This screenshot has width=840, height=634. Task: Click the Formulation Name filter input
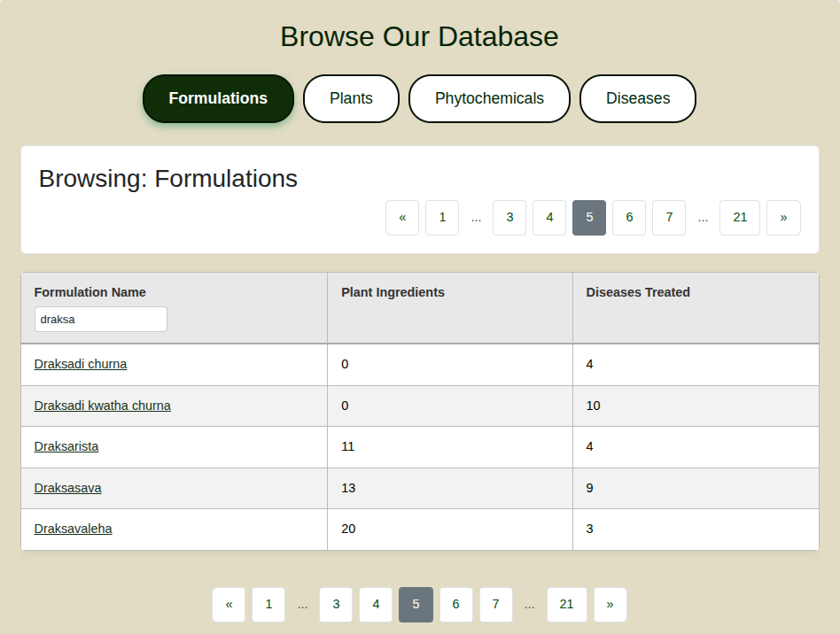click(101, 320)
